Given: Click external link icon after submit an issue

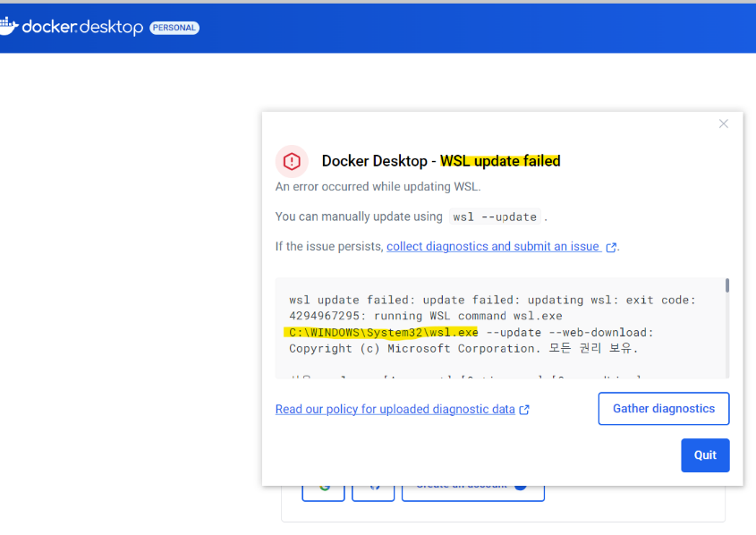Looking at the screenshot, I should 611,247.
